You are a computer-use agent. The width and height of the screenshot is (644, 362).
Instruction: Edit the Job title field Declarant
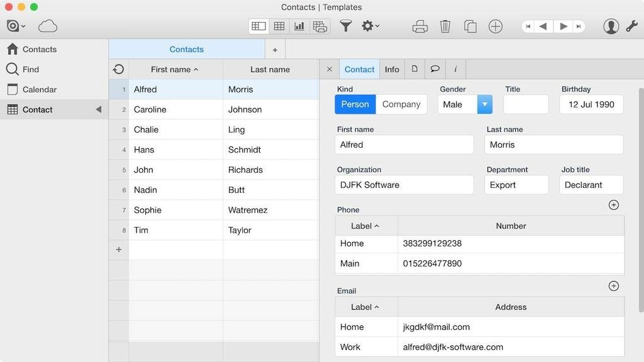pyautogui.click(x=591, y=185)
